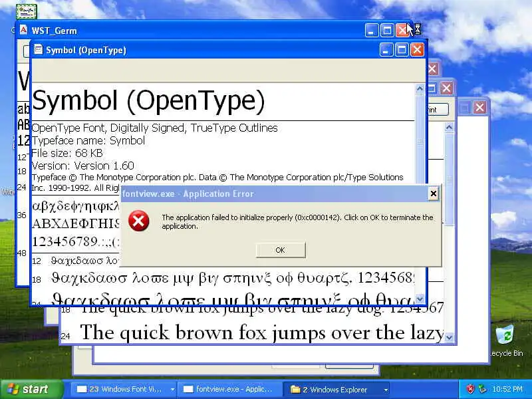Viewport: 532px width, 399px height.
Task: Click the red security shield tray icon
Action: (x=470, y=389)
